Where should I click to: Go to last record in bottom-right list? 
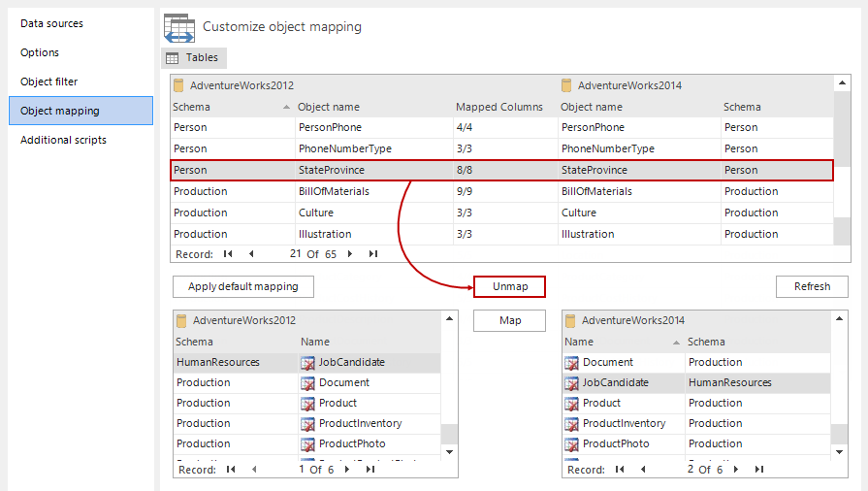[759, 470]
